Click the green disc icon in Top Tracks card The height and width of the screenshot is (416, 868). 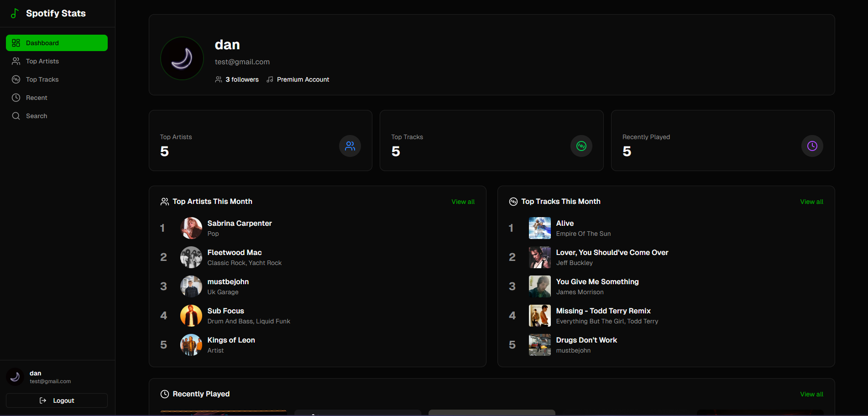click(x=581, y=146)
